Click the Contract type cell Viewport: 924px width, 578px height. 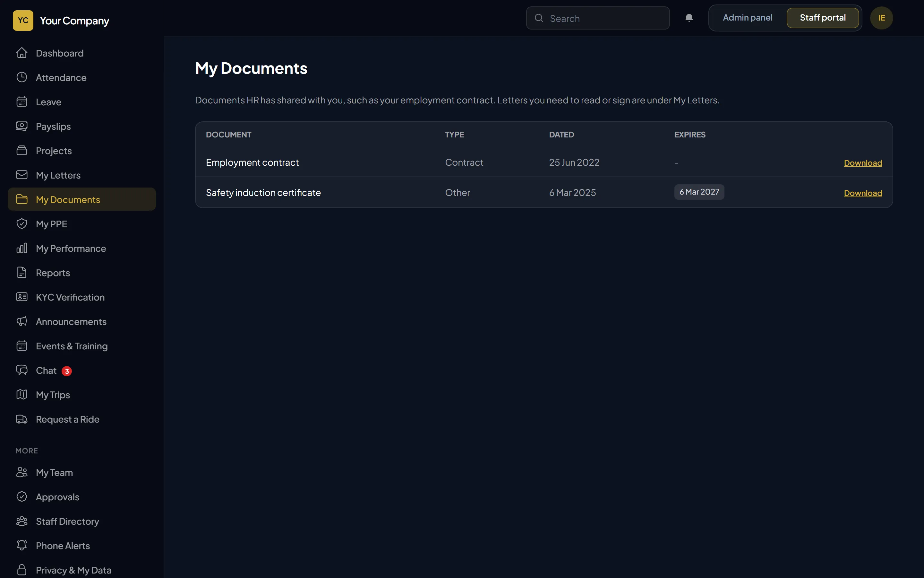(464, 162)
